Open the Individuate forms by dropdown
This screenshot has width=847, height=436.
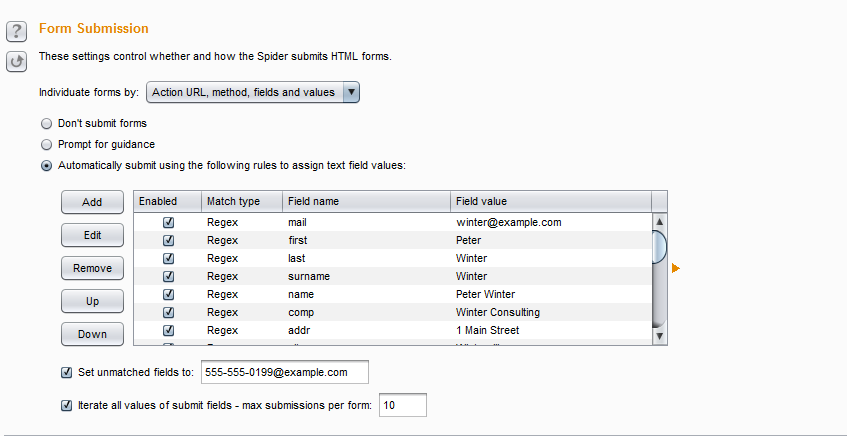coord(252,93)
